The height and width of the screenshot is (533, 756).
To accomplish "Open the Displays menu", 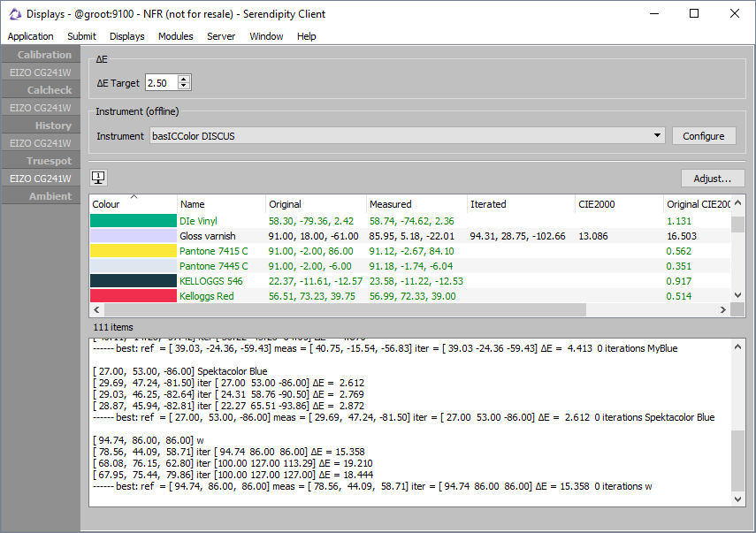I will 126,36.
